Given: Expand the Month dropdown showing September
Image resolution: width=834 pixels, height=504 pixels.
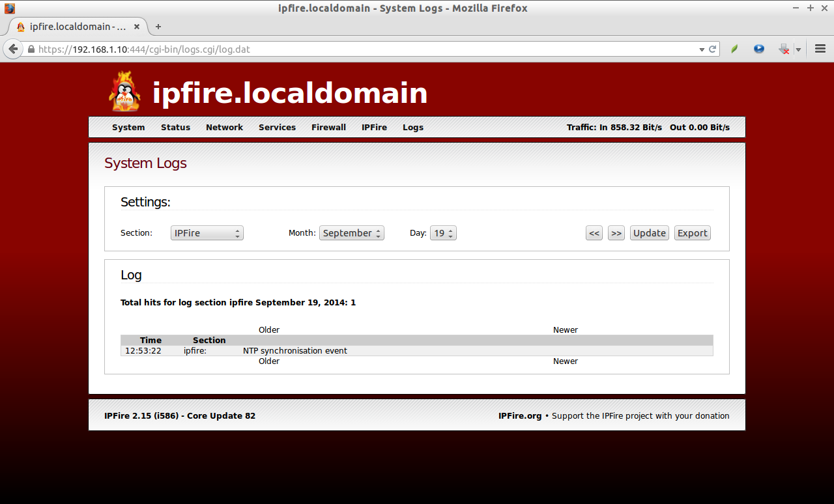Looking at the screenshot, I should pyautogui.click(x=352, y=233).
